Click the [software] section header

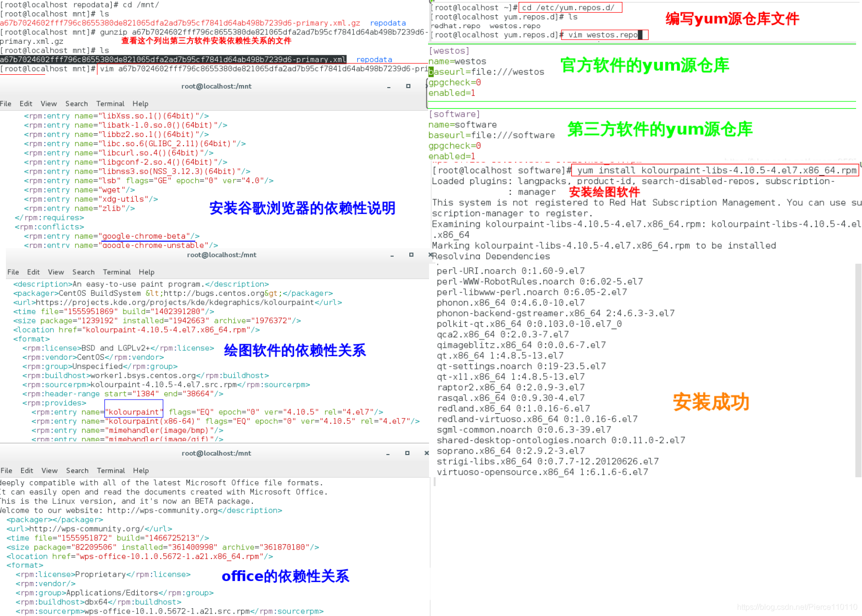[454, 114]
